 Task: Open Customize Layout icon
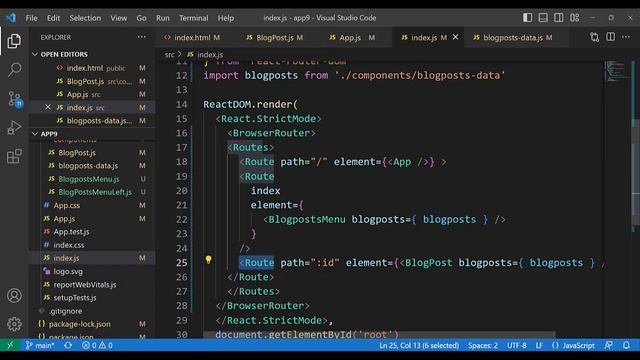pos(575,18)
